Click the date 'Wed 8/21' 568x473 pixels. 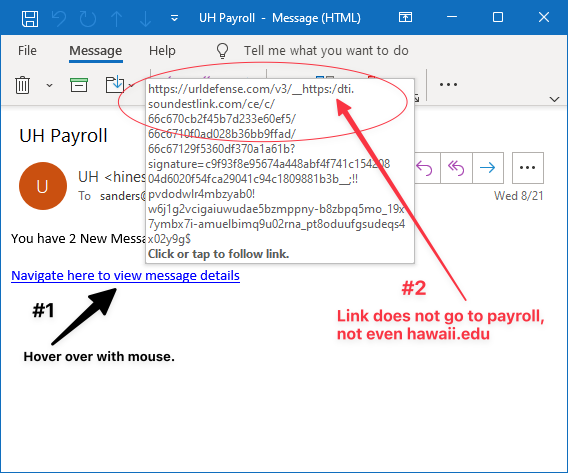point(519,196)
